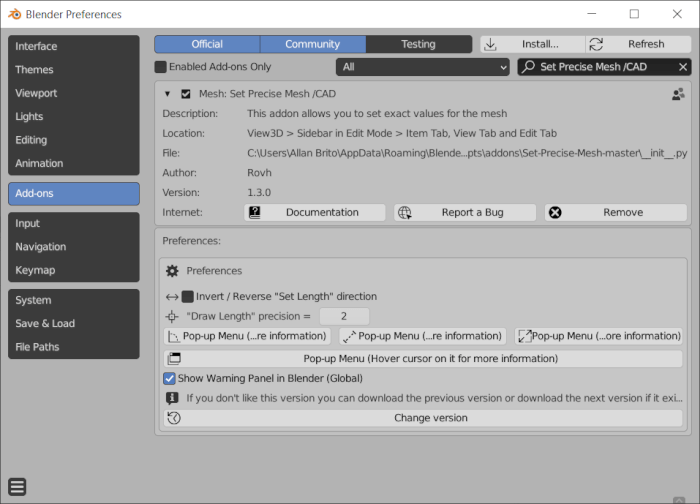The image size is (700, 504).
Task: Enable the Testing support level filter
Action: point(419,44)
